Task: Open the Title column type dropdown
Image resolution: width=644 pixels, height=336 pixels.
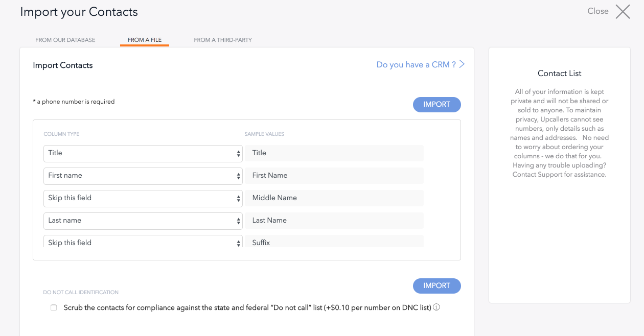Action: pyautogui.click(x=143, y=153)
